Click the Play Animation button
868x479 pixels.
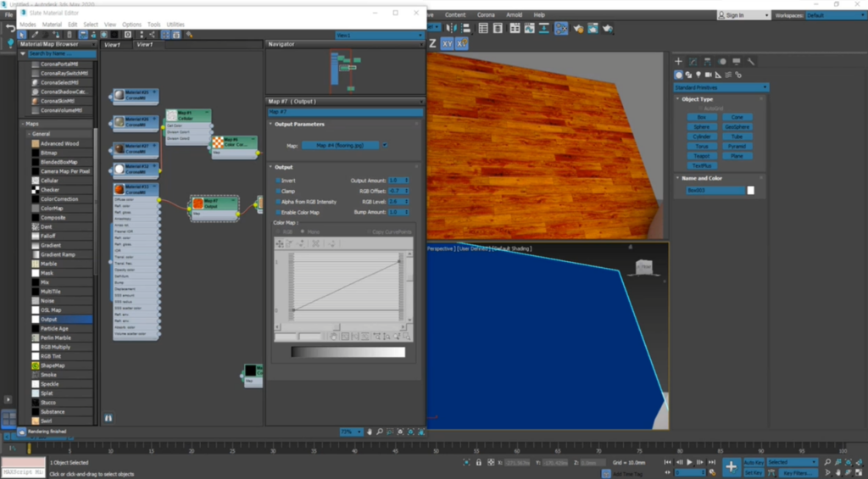click(689, 462)
